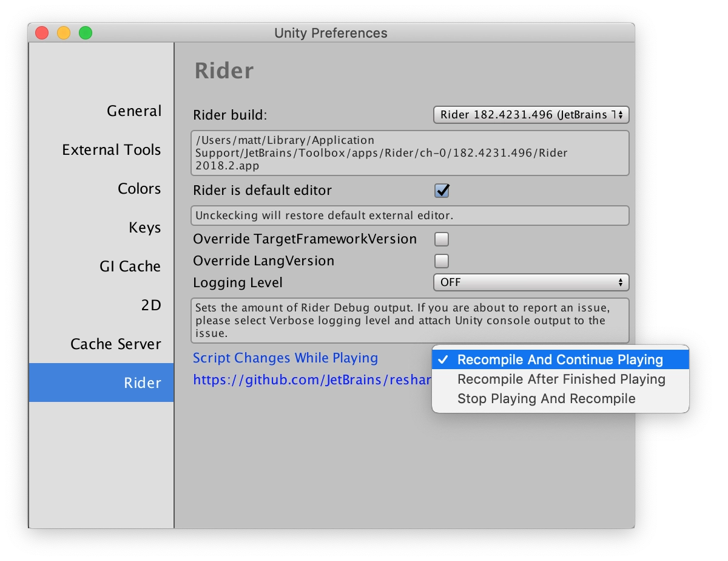
Task: Open the Colors preferences section
Action: click(101, 189)
